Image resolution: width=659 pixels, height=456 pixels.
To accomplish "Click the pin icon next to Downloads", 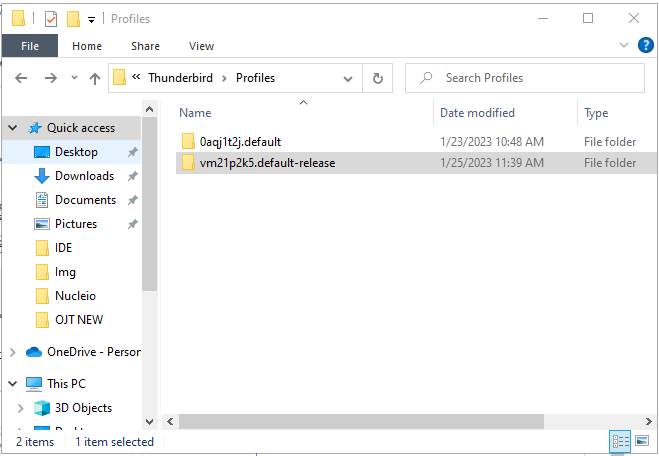I will [132, 176].
